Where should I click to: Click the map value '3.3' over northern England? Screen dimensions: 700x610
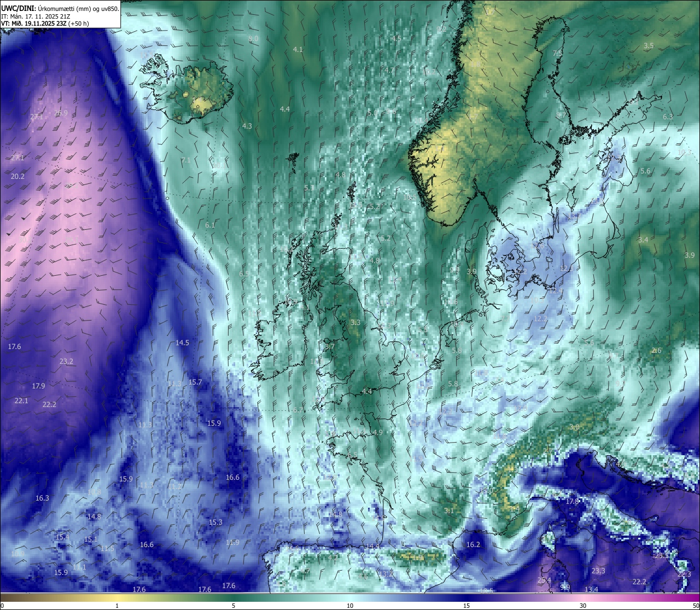click(x=355, y=323)
